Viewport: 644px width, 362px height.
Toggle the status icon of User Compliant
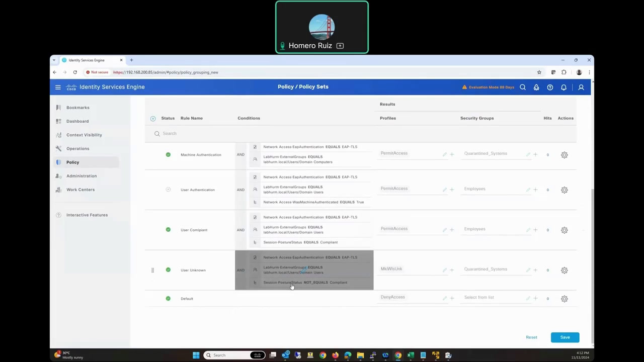tap(168, 229)
